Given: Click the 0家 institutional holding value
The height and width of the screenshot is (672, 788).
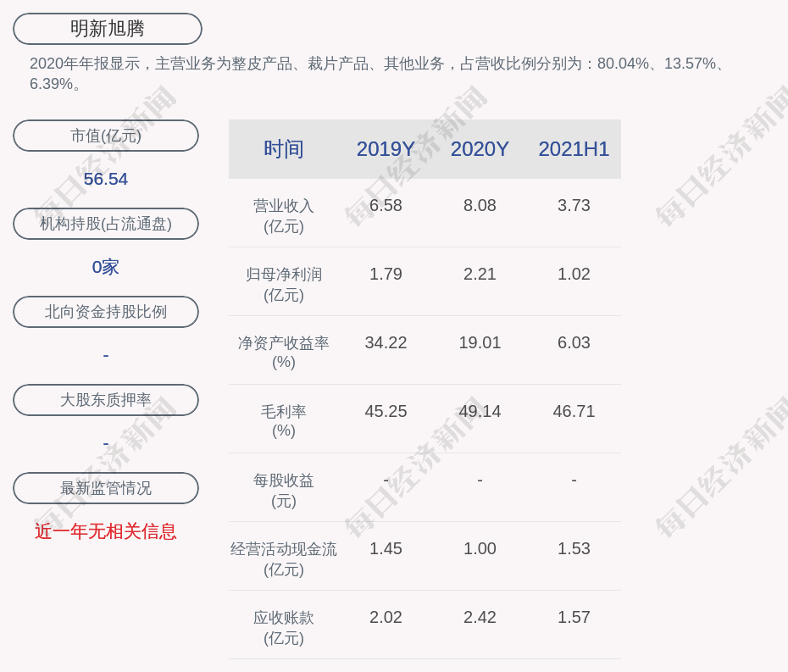Looking at the screenshot, I should point(106,267).
